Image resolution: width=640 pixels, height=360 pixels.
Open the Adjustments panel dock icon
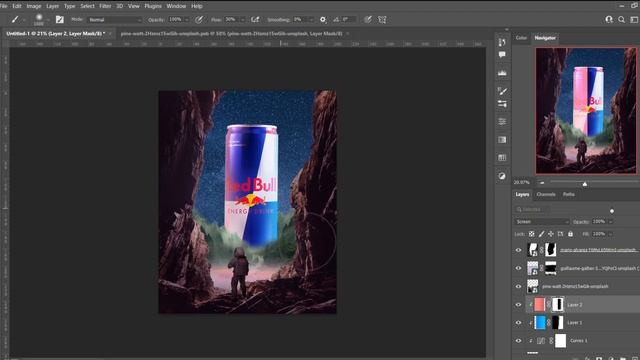tap(502, 176)
